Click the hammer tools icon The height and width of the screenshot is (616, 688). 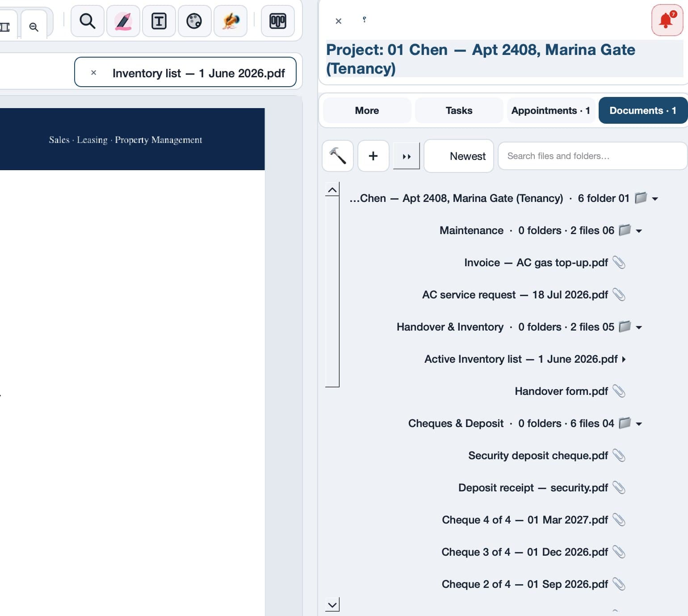[x=338, y=156]
